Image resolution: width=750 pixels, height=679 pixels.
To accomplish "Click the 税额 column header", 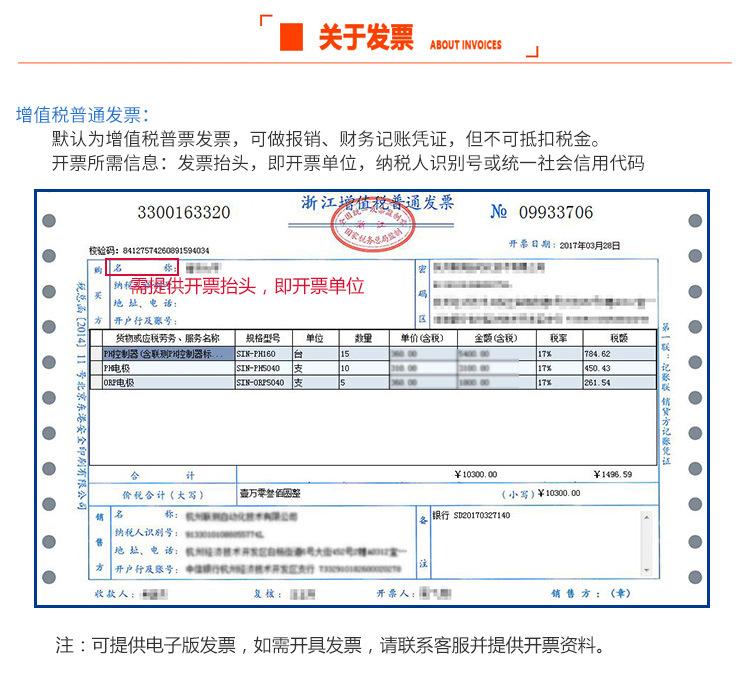I will [x=619, y=338].
